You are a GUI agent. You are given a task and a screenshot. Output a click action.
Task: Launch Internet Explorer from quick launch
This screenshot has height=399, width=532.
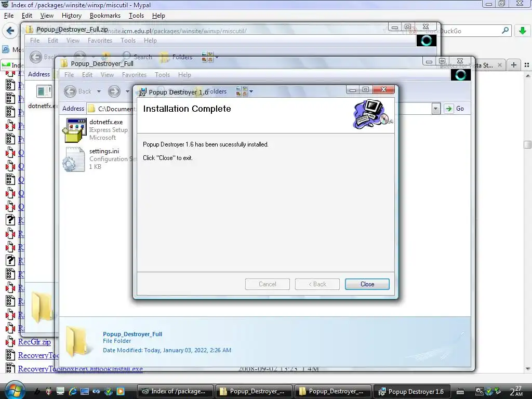coord(73,391)
